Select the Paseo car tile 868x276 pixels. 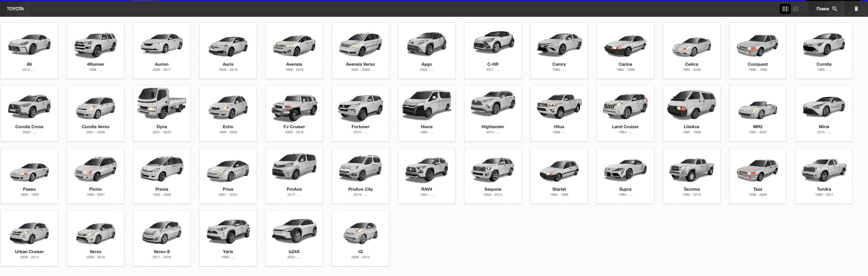coord(29,176)
